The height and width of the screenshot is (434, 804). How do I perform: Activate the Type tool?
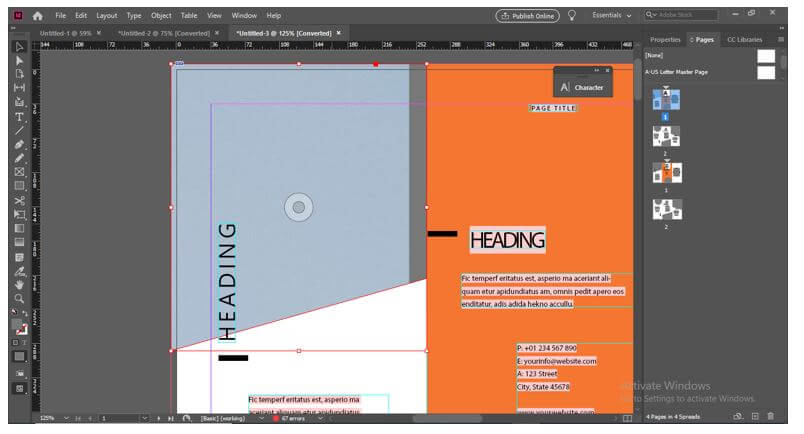coord(19,117)
